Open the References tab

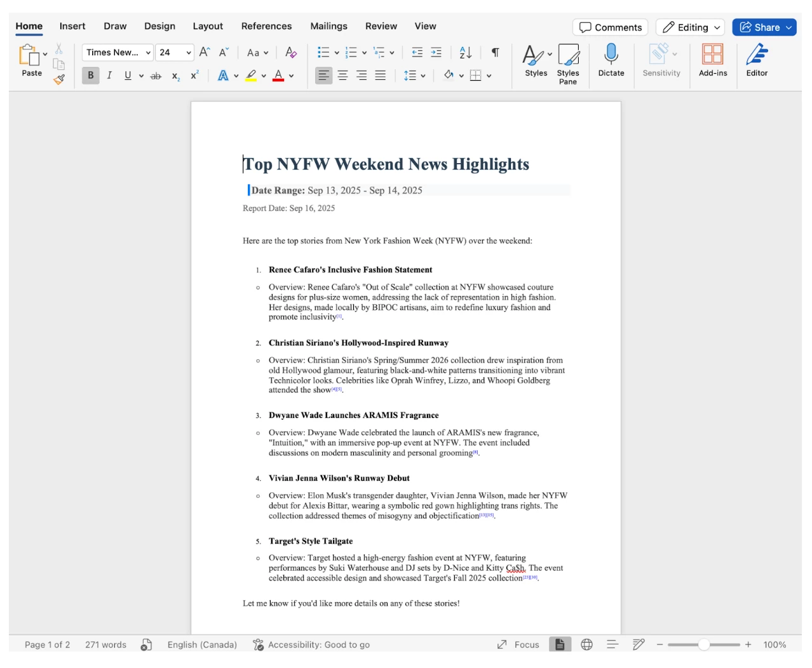(x=266, y=26)
